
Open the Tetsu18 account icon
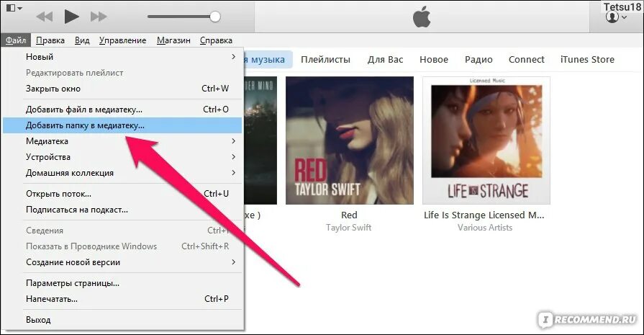click(x=616, y=17)
